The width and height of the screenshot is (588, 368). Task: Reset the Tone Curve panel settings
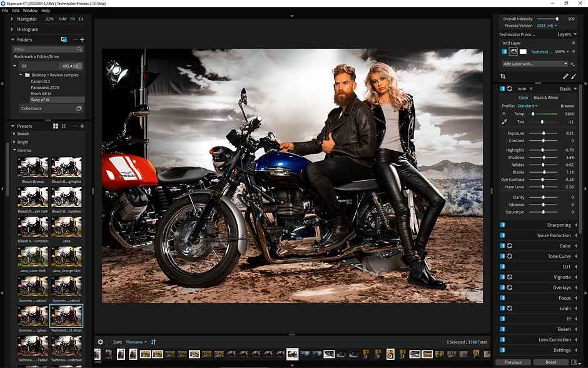510,256
